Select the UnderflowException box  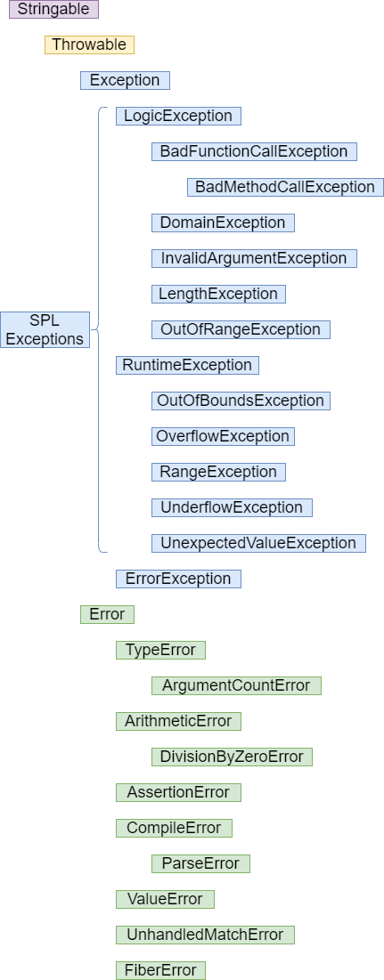tap(232, 507)
